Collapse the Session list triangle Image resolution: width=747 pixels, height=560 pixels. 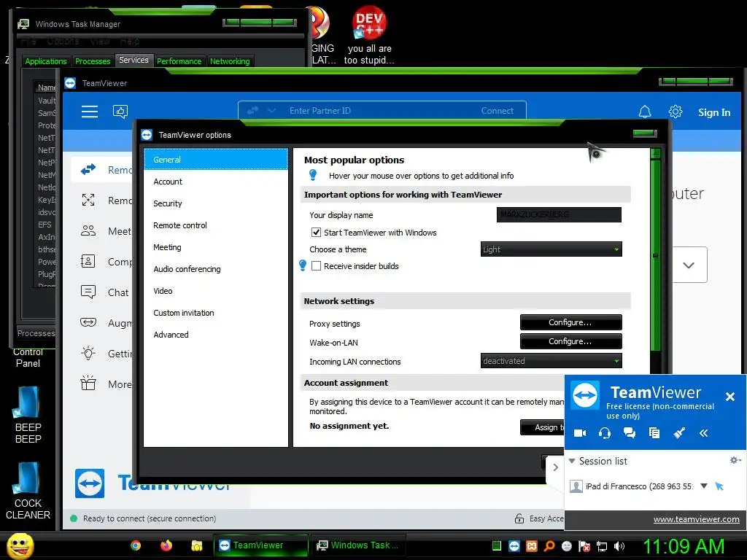pos(572,461)
